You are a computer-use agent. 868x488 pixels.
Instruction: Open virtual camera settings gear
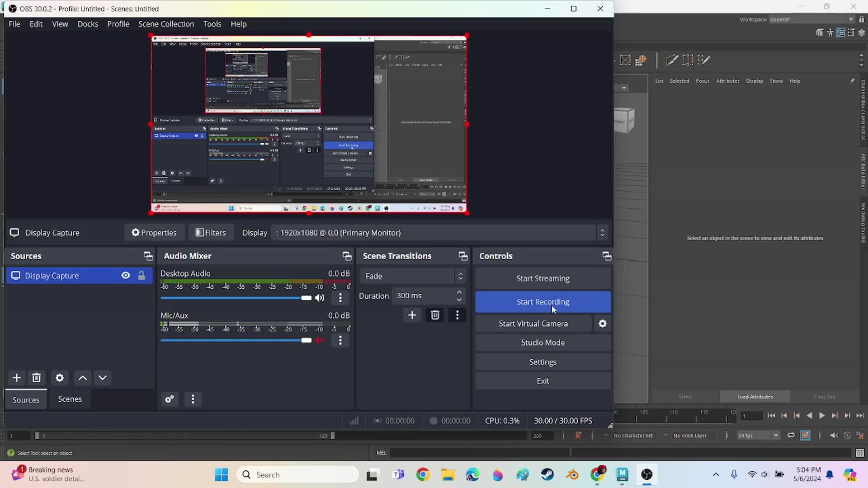(x=603, y=324)
